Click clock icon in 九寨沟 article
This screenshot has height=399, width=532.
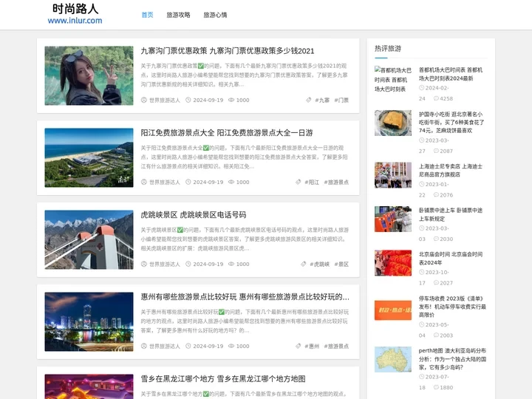point(188,100)
